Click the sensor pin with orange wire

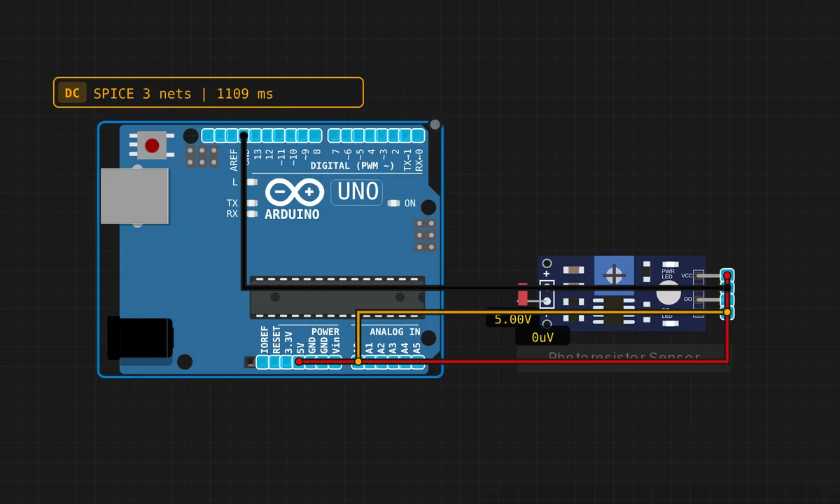[x=727, y=312]
